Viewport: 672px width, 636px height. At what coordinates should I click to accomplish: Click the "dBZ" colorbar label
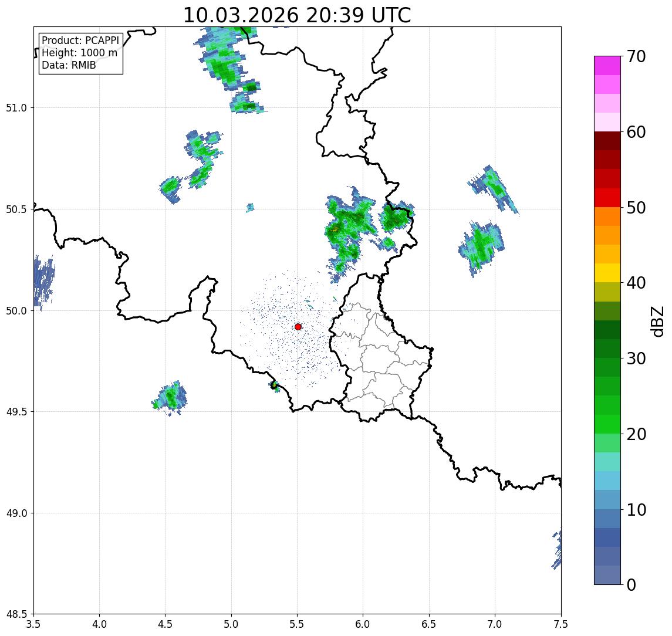(657, 322)
